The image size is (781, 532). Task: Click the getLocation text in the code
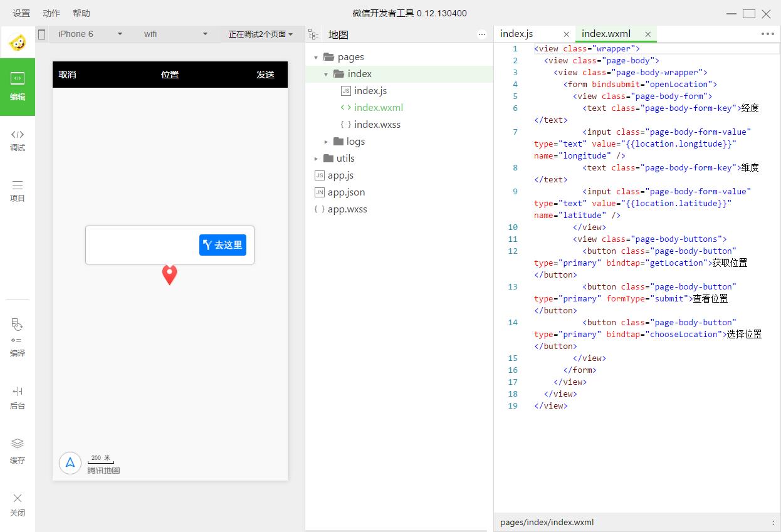[x=676, y=263]
